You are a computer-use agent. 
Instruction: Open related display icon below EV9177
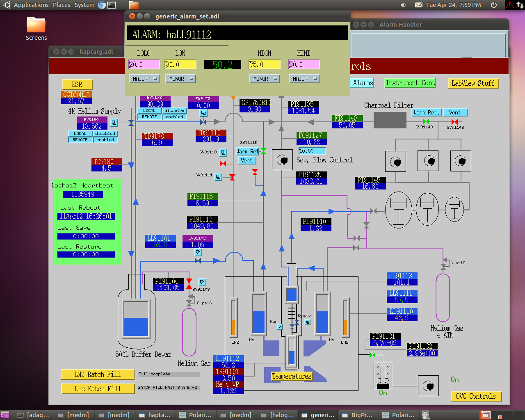click(203, 113)
